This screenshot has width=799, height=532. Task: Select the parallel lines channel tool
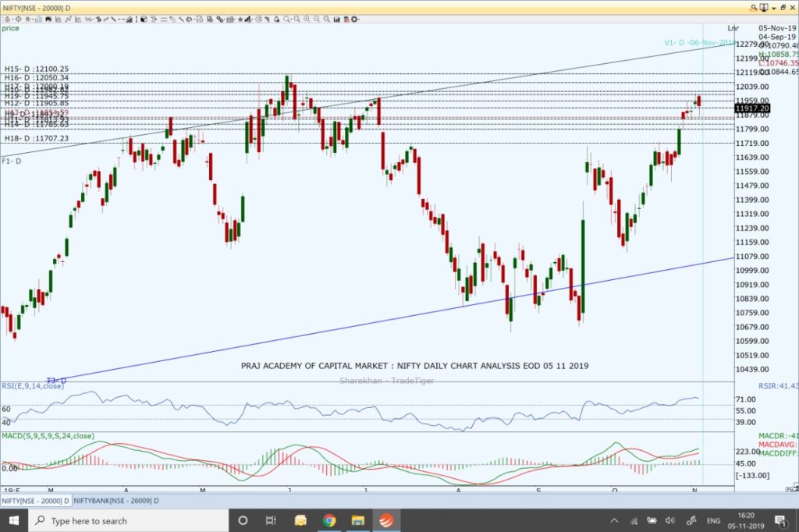click(x=164, y=20)
